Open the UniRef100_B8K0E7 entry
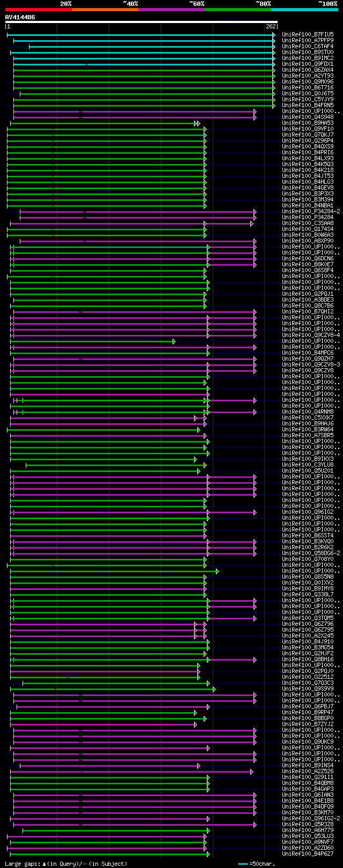The width and height of the screenshot is (343, 868). point(308,264)
